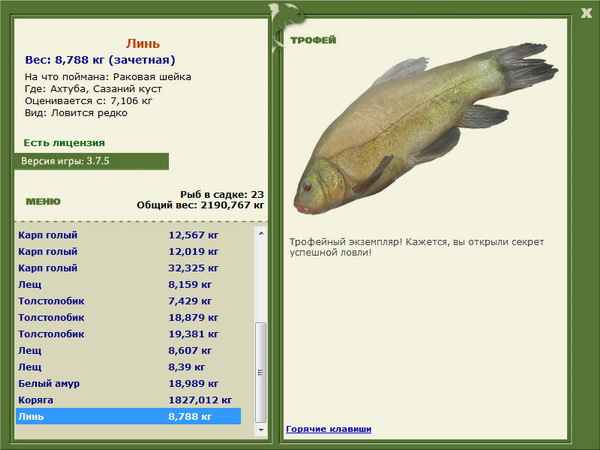Click the Линь fish title

coord(143,44)
